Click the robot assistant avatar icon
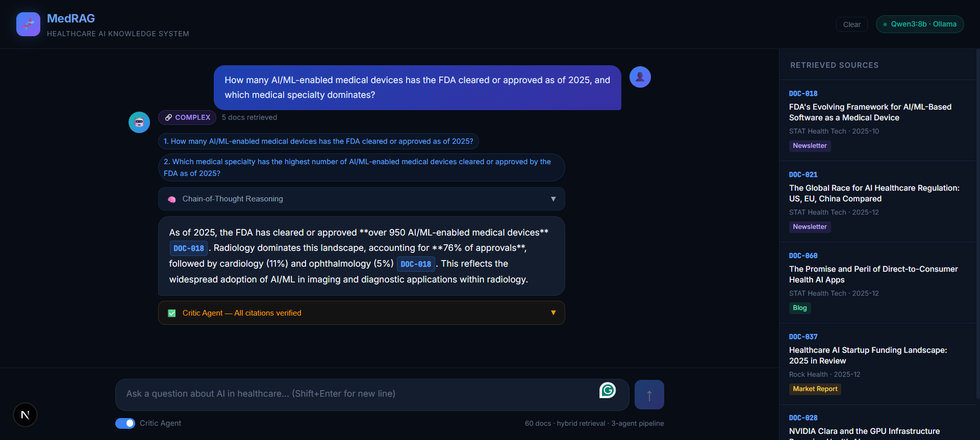This screenshot has width=980, height=440. coord(139,122)
